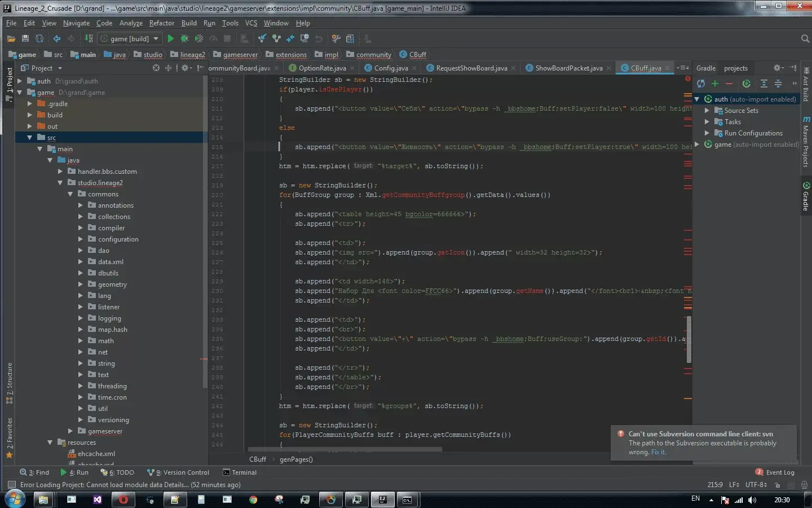This screenshot has height=508, width=812.
Task: Click the Synchronize toolbar icon
Action: (39, 39)
